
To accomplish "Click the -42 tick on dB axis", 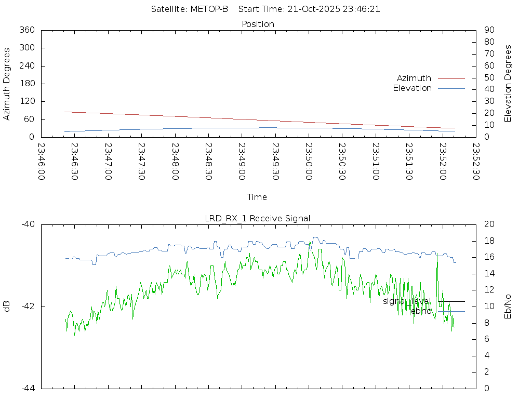I will pyautogui.click(x=27, y=307).
